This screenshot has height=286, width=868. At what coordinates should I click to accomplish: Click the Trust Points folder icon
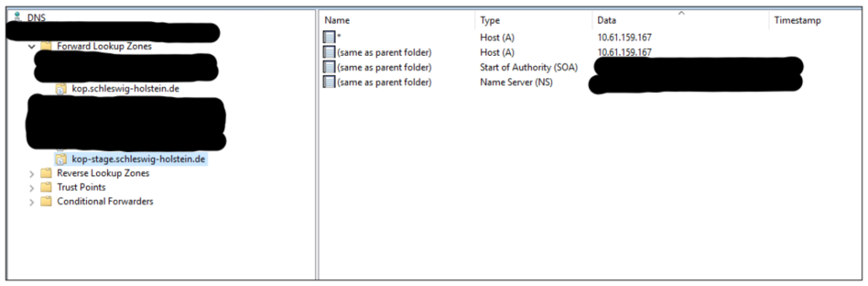coord(46,188)
